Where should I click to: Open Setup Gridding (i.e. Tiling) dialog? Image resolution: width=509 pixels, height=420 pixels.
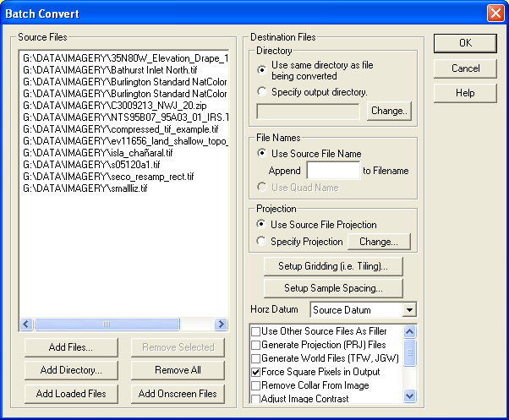click(x=332, y=267)
